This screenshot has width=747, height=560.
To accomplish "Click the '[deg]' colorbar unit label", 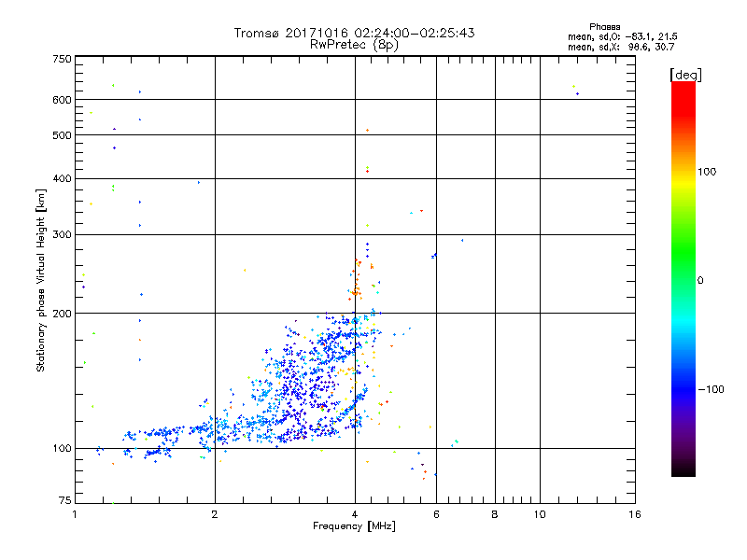I will click(685, 75).
